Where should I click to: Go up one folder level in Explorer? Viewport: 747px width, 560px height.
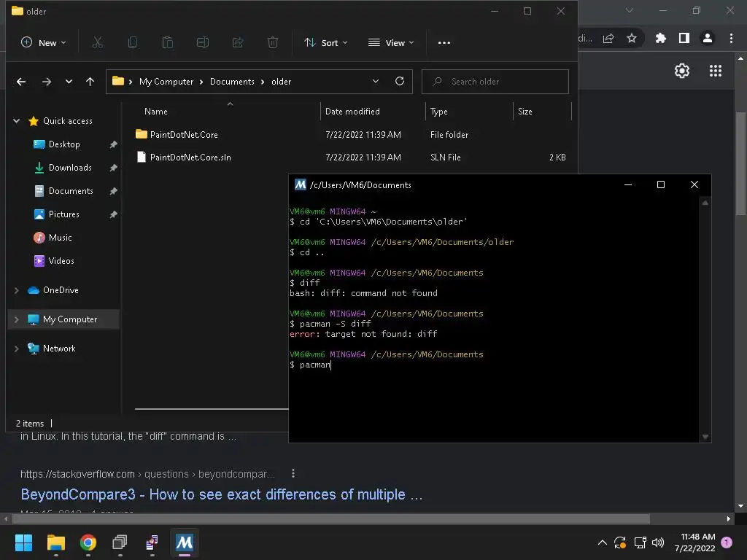tap(90, 82)
